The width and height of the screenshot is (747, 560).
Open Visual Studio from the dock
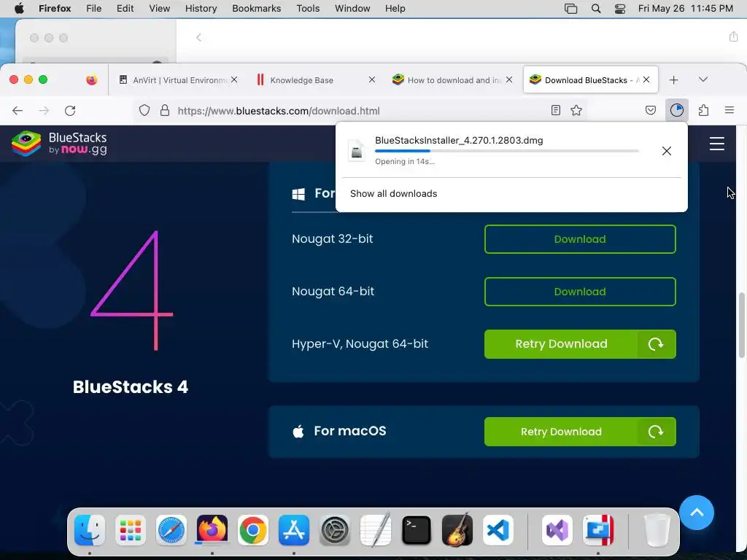557,530
